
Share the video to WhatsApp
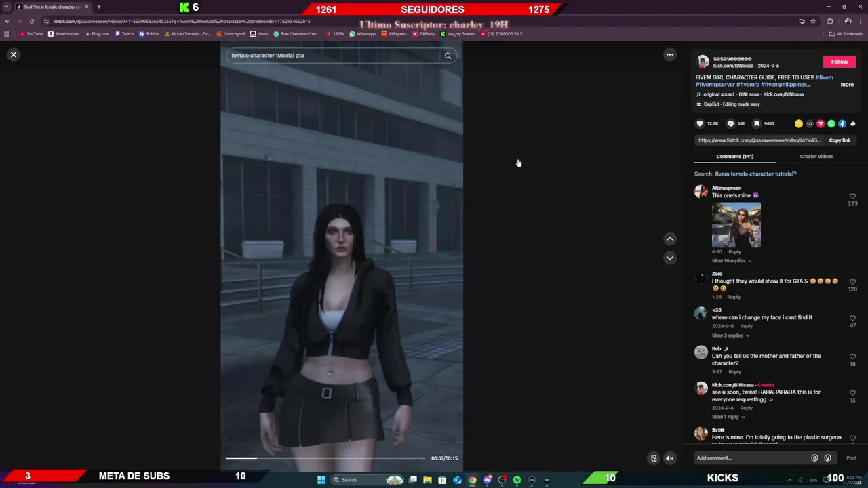831,123
